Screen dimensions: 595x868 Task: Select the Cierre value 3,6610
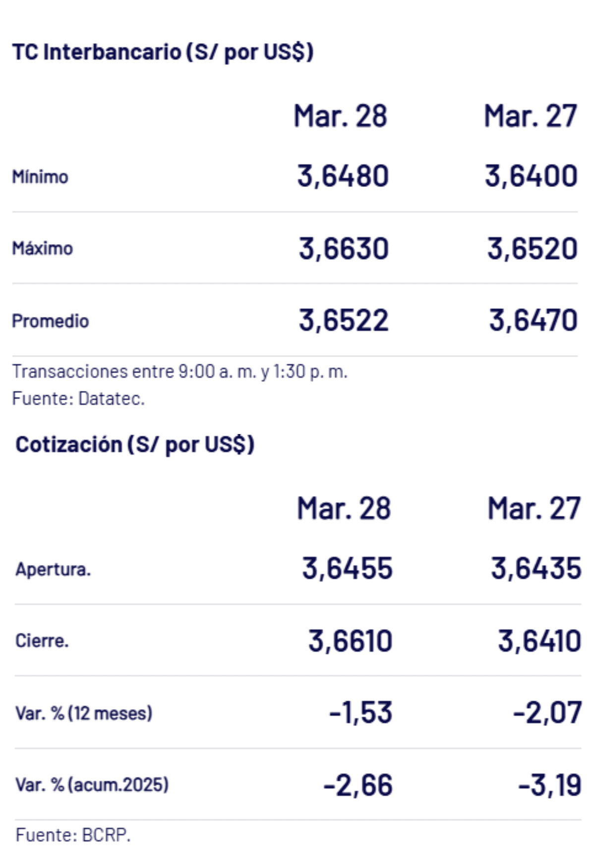[x=350, y=641]
